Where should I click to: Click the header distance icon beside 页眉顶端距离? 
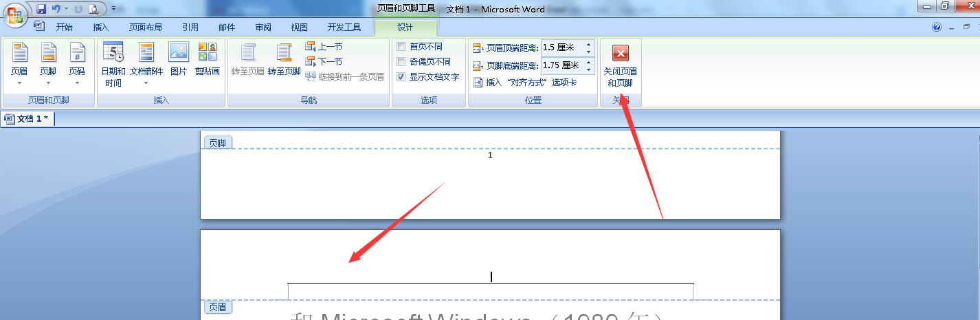pos(478,48)
